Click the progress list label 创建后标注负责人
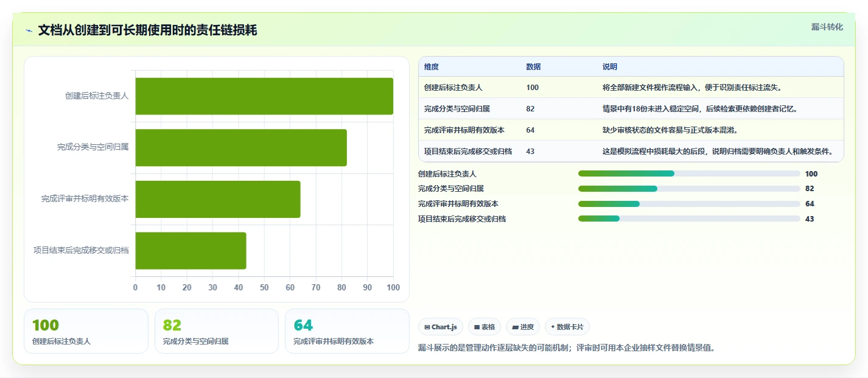The height and width of the screenshot is (378, 868). [447, 174]
